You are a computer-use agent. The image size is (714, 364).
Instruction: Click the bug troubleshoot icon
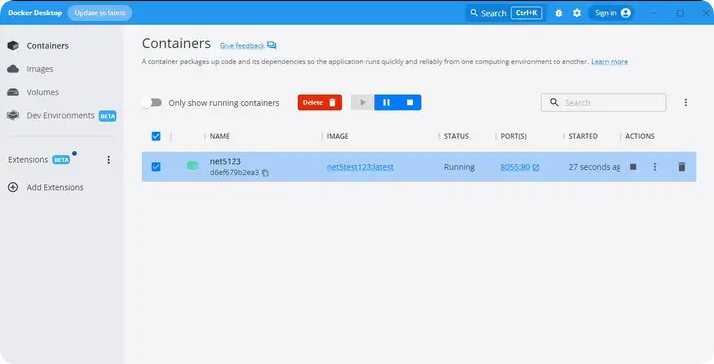[559, 13]
